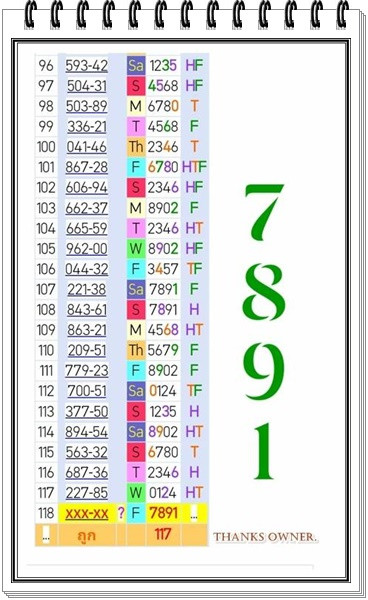Select the large green digit 7
Screen dimensions: 368x600
pos(264,212)
